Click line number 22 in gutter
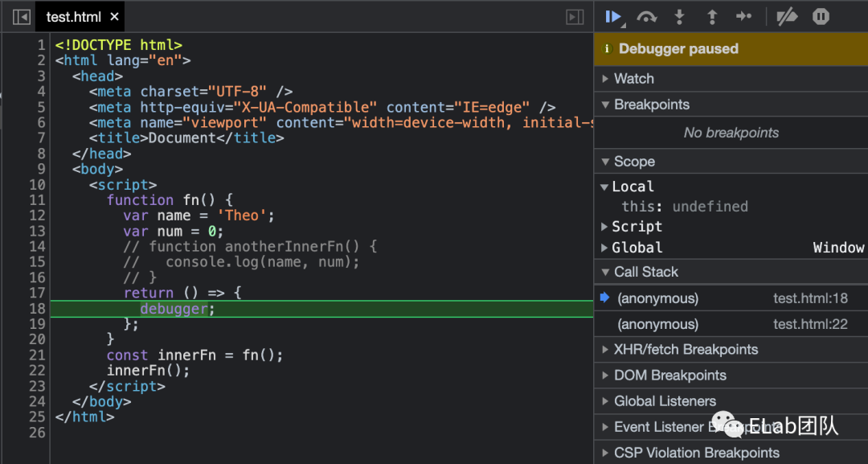 pos(37,371)
